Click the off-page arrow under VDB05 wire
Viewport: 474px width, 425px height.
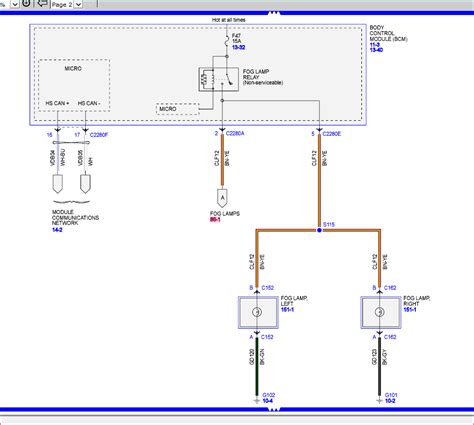coord(85,184)
